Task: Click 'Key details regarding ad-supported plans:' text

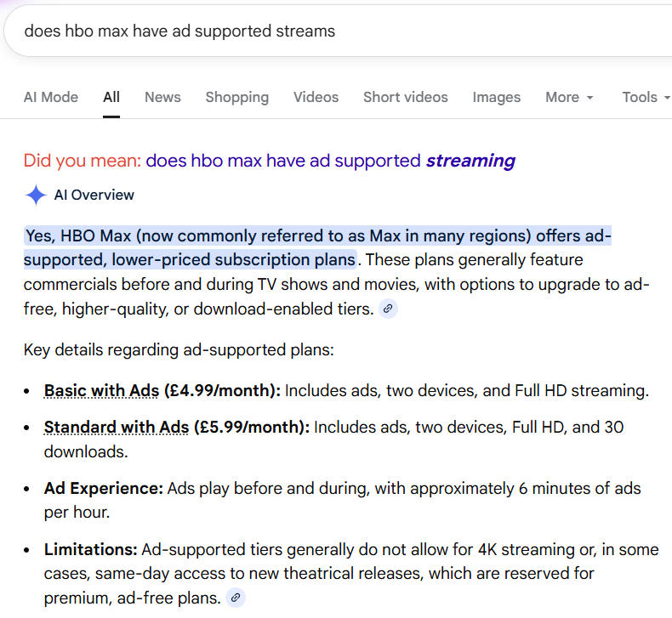Action: tap(179, 350)
